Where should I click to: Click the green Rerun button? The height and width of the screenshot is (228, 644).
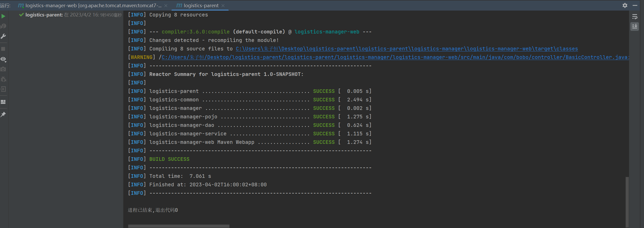[x=3, y=16]
